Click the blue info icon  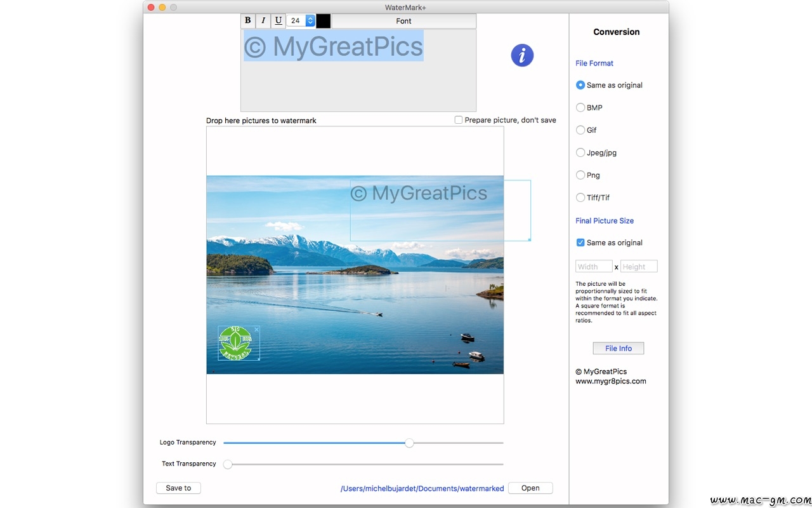coord(522,55)
